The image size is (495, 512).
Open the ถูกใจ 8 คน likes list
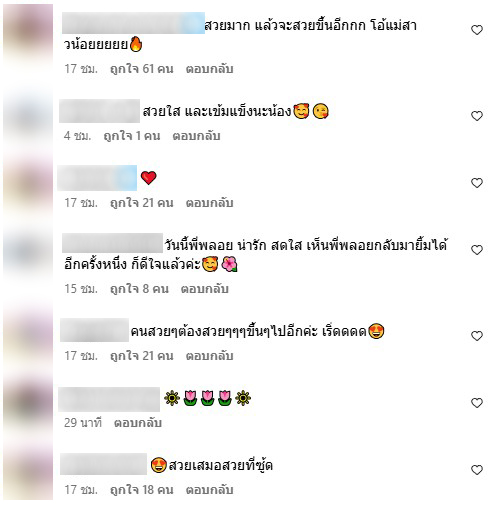pos(139,289)
